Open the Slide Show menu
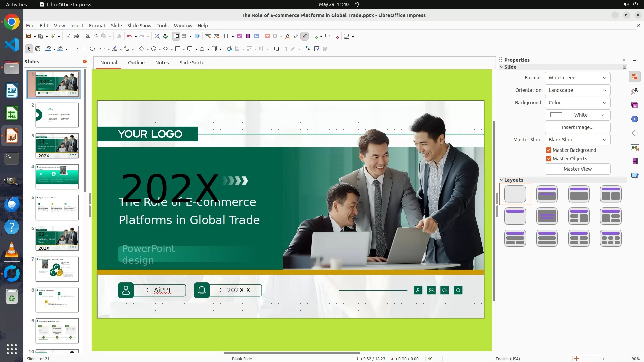The height and width of the screenshot is (362, 644). click(x=139, y=26)
